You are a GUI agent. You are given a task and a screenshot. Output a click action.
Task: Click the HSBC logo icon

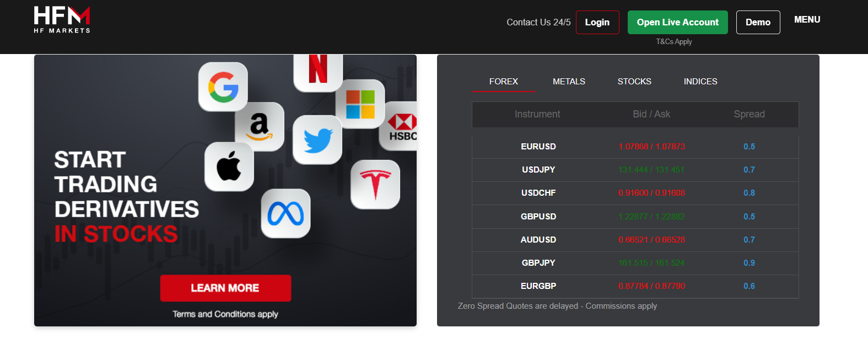[x=400, y=126]
